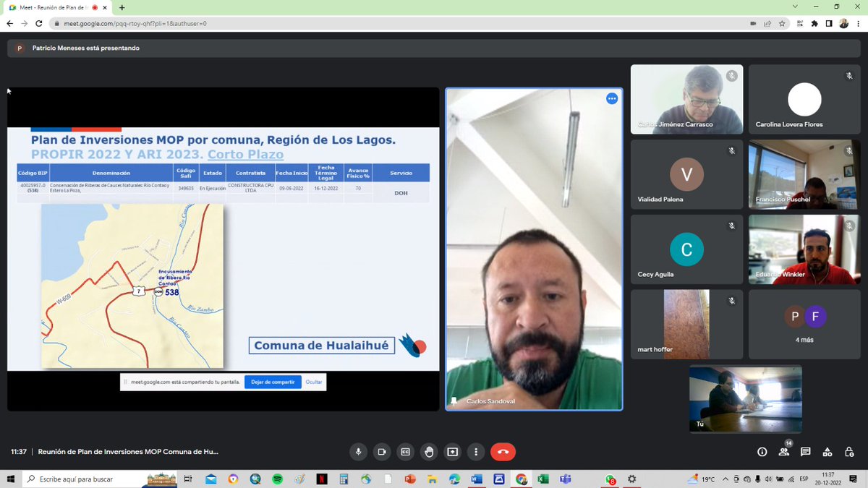This screenshot has width=868, height=488.
Task: Open File Explorer from taskbar
Action: tap(432, 479)
